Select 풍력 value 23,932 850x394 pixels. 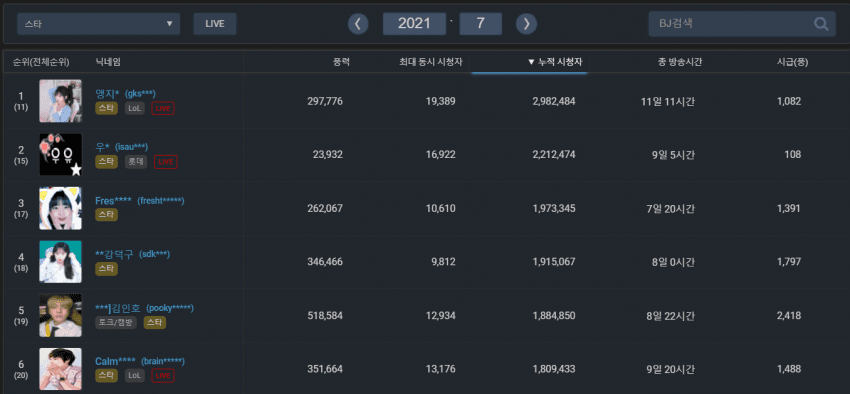(x=327, y=155)
